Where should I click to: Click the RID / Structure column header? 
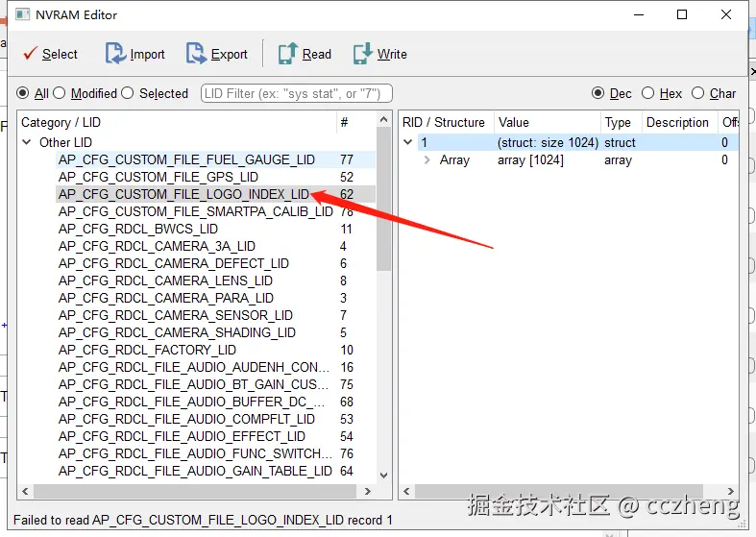point(447,122)
